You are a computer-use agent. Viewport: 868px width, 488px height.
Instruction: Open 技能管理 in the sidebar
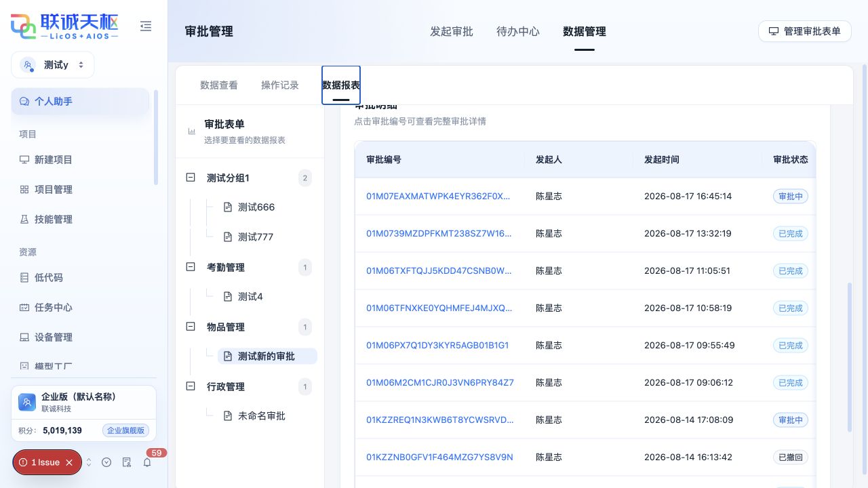tap(80, 220)
